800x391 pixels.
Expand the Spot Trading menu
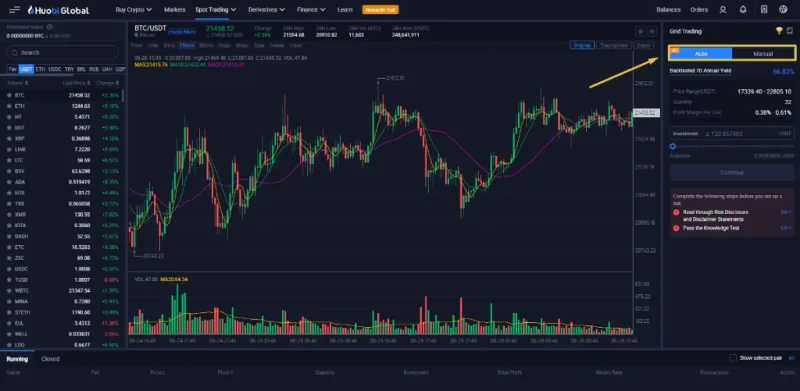[215, 10]
